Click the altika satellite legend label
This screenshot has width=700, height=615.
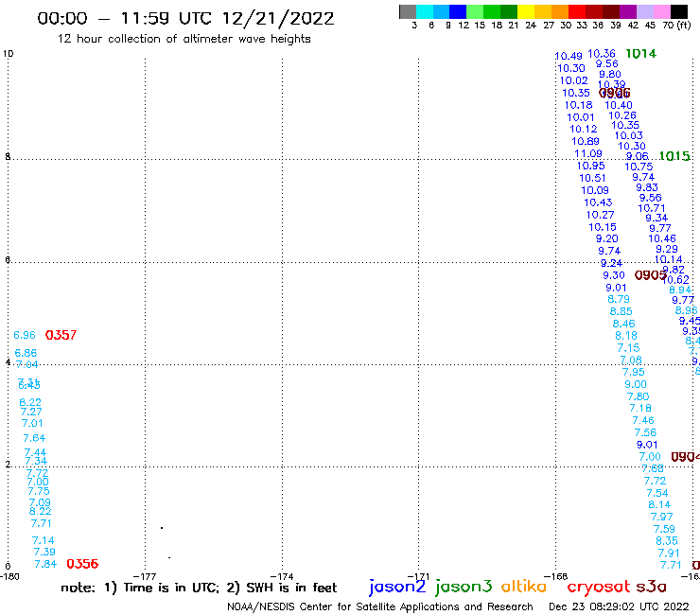pyautogui.click(x=523, y=587)
